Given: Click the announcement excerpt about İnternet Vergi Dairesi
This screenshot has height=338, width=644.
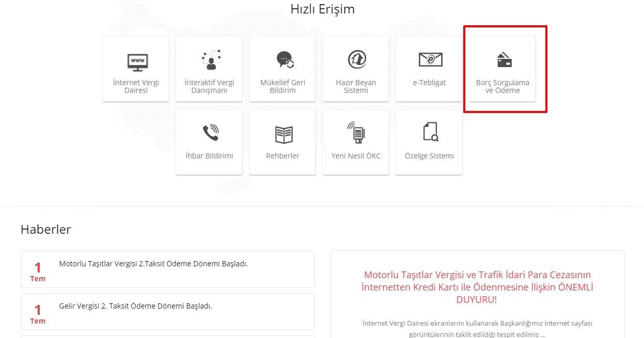Looking at the screenshot, I should coord(477,329).
